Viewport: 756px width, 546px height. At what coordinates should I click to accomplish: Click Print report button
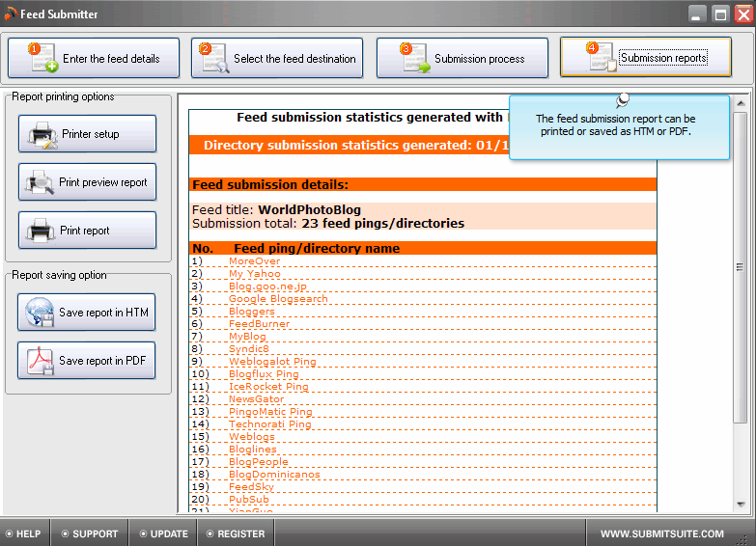(87, 230)
